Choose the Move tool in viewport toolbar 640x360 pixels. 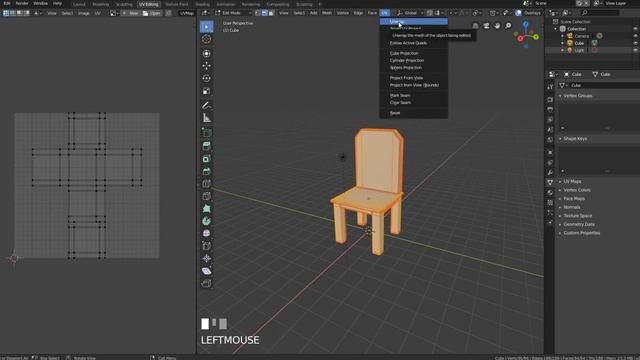(x=207, y=66)
